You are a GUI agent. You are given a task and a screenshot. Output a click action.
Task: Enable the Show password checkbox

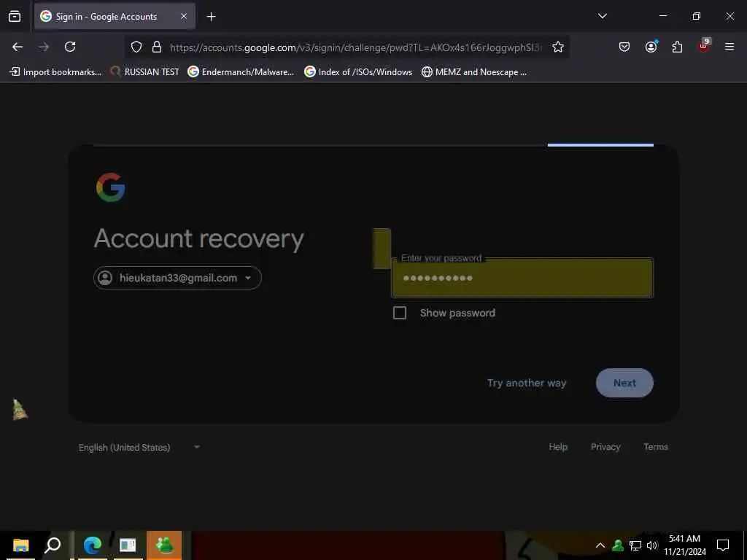400,313
